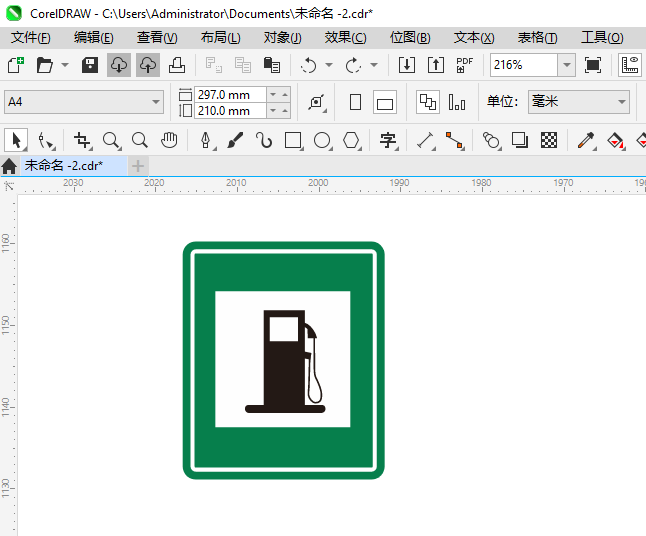
Task: Click the page width field 297.0 mm
Action: click(x=230, y=94)
